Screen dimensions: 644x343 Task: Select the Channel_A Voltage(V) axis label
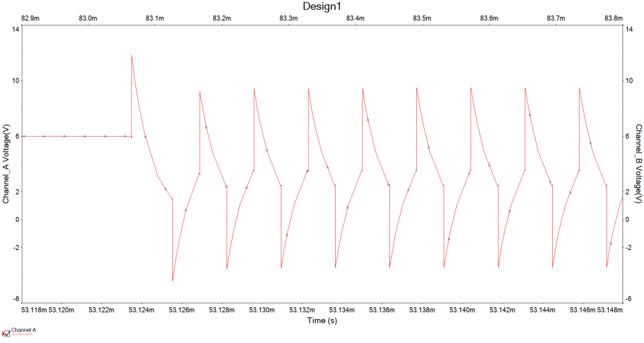pyautogui.click(x=6, y=164)
